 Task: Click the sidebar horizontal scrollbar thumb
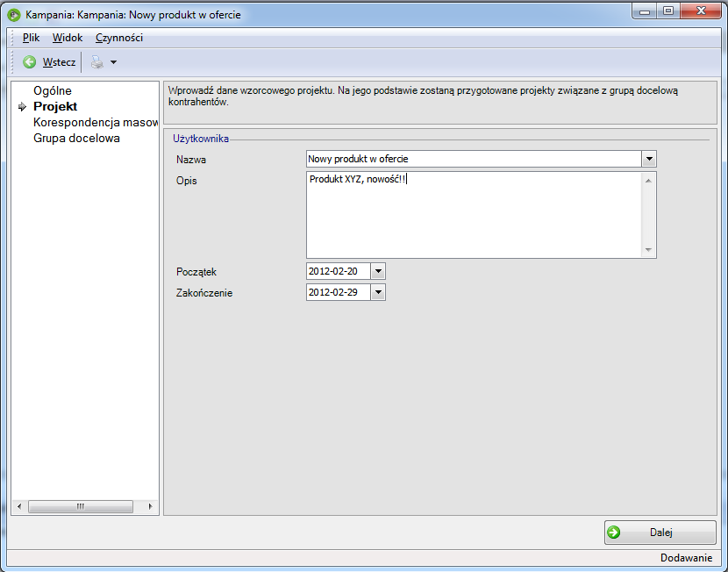point(81,506)
